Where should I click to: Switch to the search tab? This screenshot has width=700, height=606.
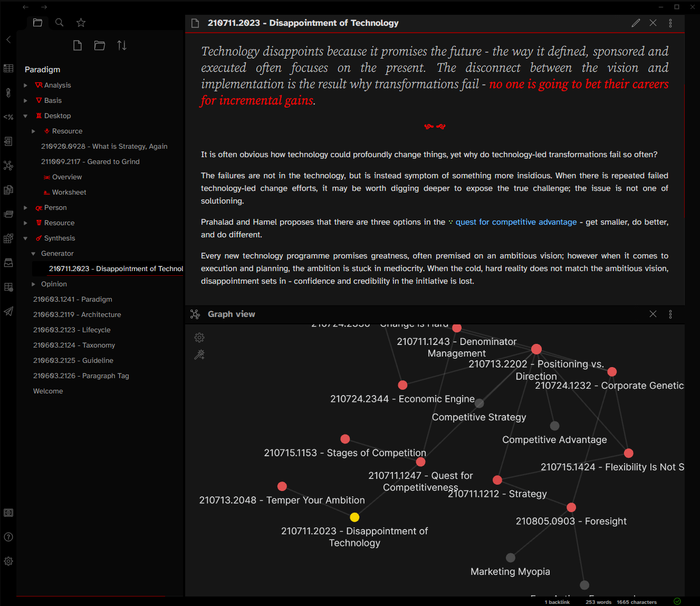[x=60, y=22]
